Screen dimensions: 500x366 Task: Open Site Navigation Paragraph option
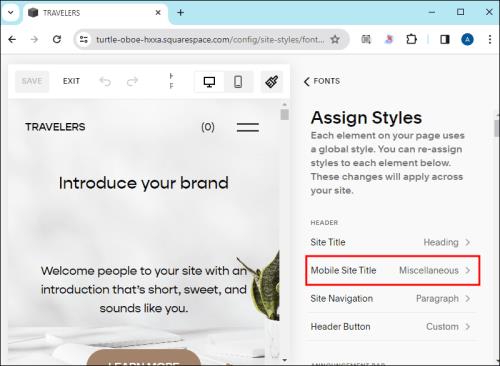(390, 299)
